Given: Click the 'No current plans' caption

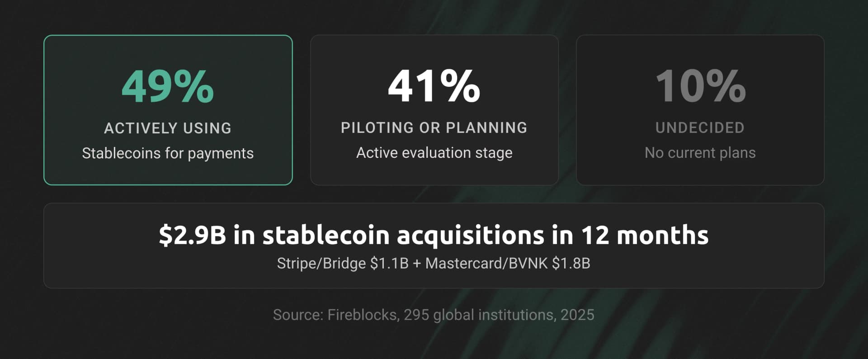Looking at the screenshot, I should [x=700, y=153].
